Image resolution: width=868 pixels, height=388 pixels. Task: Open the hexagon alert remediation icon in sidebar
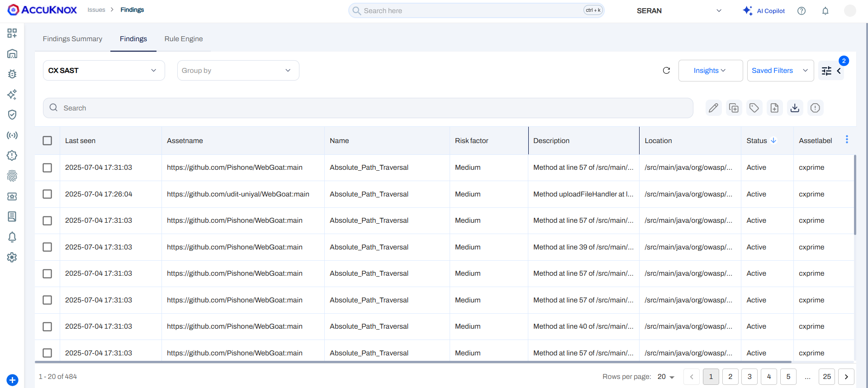(12, 155)
